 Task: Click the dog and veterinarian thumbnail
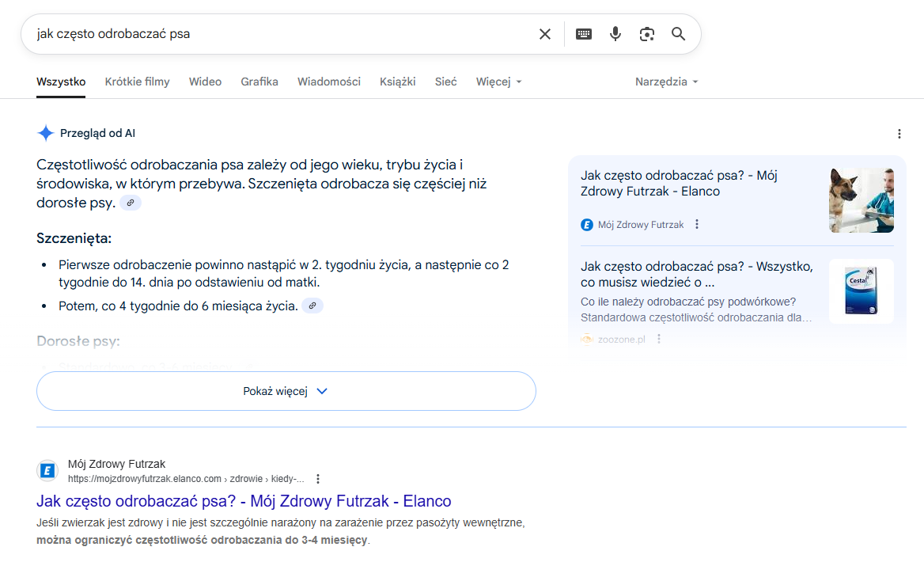[862, 200]
